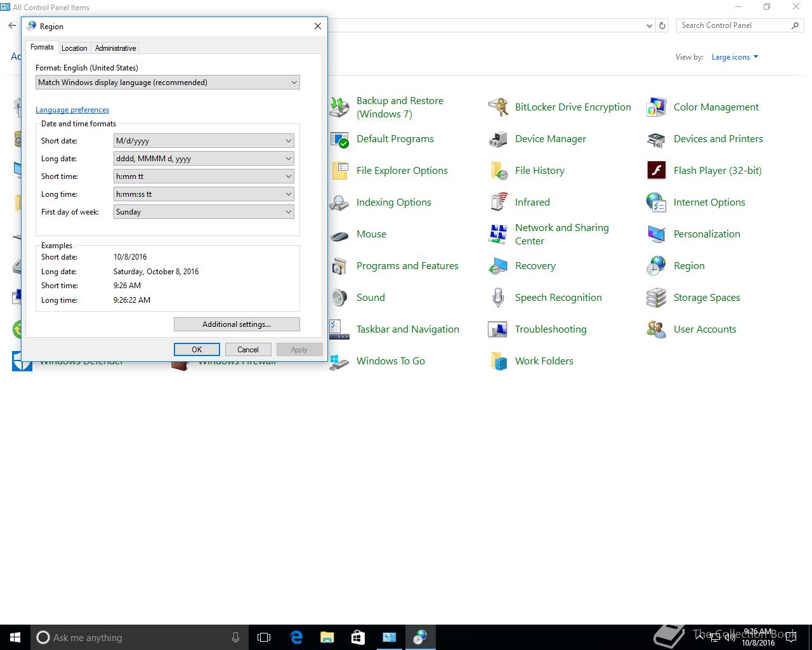The height and width of the screenshot is (650, 812).
Task: Open File Explorer Options icon
Action: click(x=339, y=171)
